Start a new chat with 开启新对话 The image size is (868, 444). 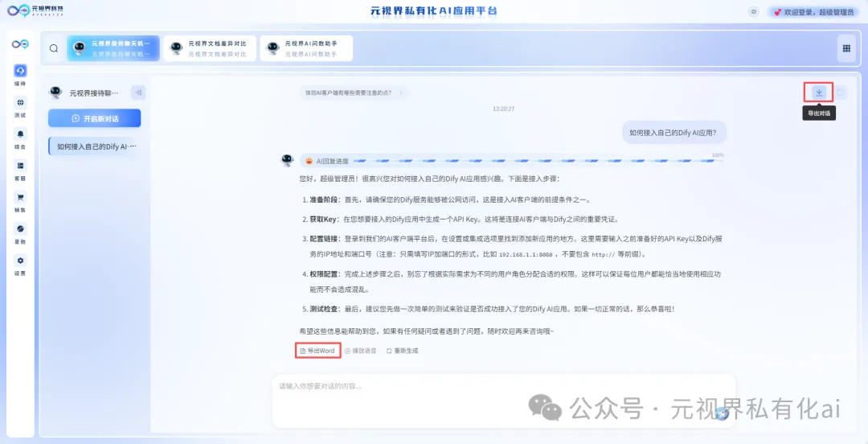[95, 118]
